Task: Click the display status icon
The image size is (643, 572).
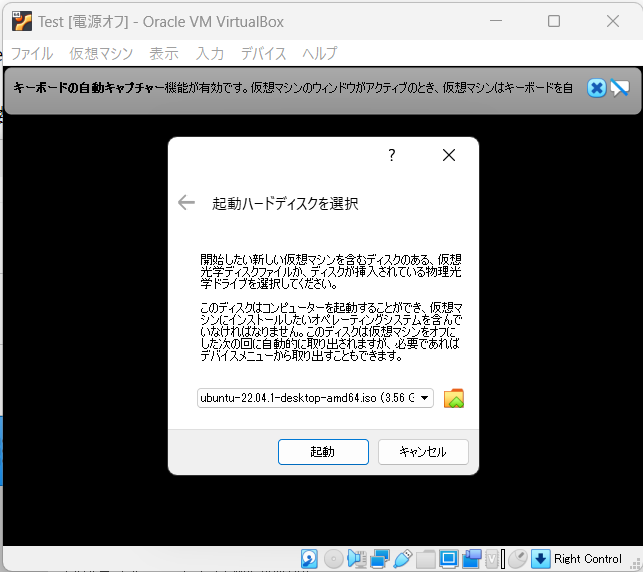Action: pyautogui.click(x=449, y=559)
